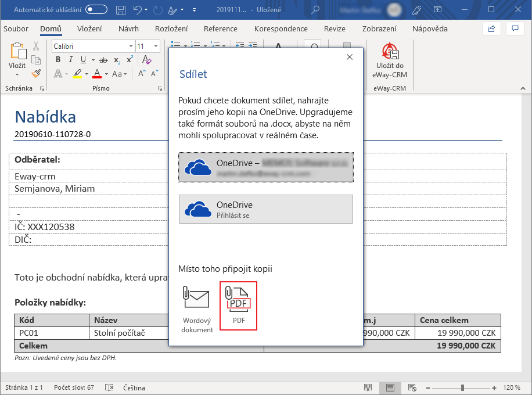This screenshot has height=395, width=532.
Task: Switch to Read Mode view icon
Action: click(x=368, y=387)
